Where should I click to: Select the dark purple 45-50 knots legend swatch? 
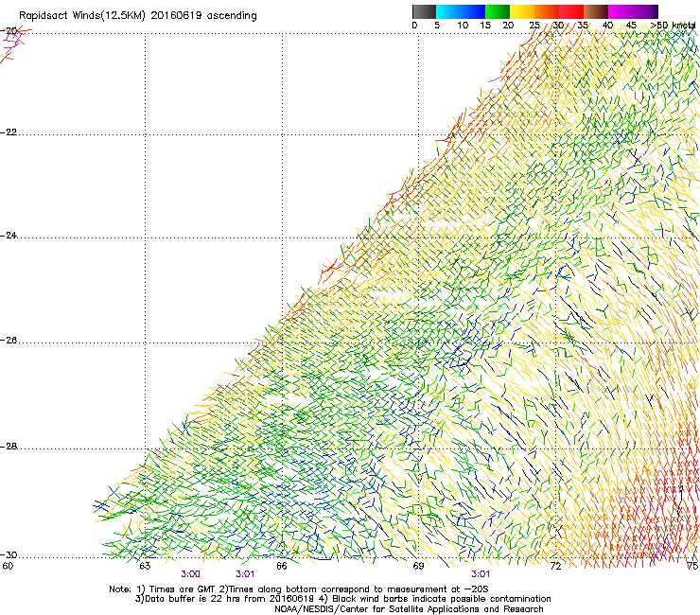(x=645, y=11)
